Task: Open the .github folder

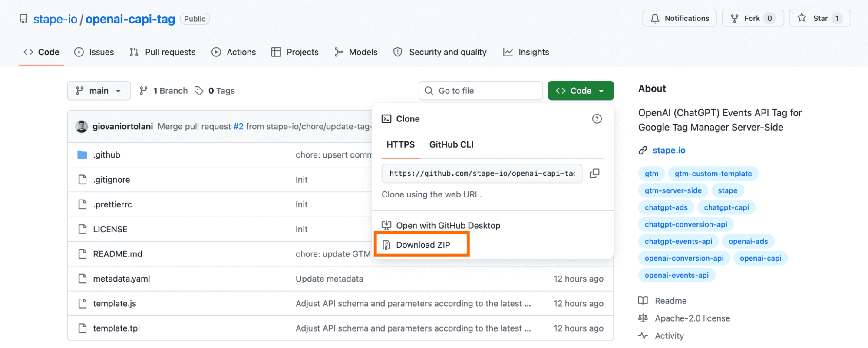Action: coord(106,155)
